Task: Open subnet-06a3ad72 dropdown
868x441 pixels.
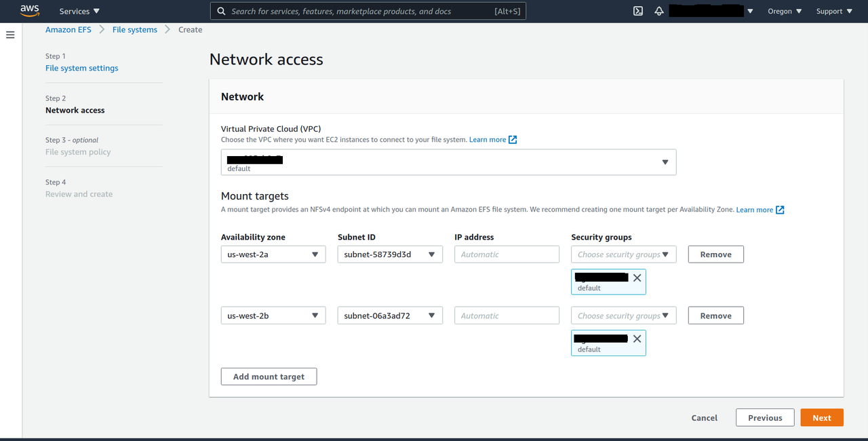Action: (390, 315)
